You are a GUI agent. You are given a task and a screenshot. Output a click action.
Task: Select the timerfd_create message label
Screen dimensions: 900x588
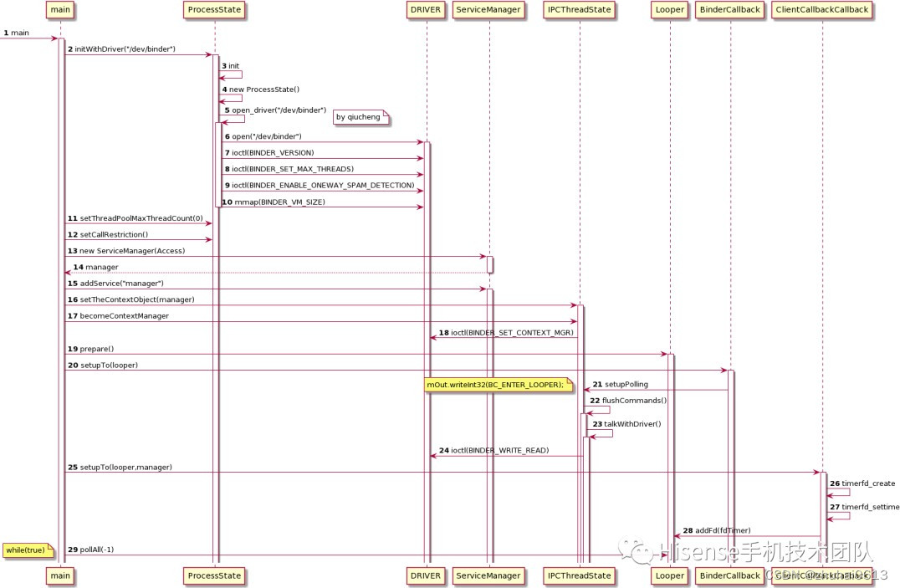pos(862,483)
